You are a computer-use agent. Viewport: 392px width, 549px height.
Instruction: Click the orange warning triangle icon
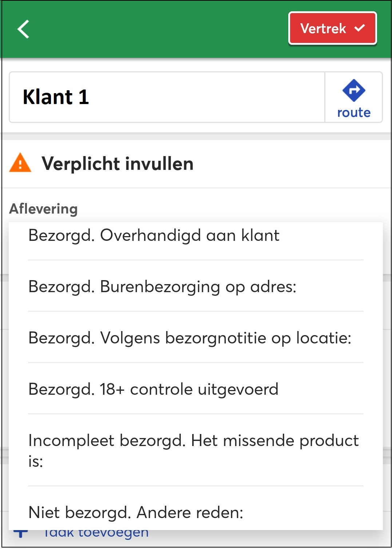[20, 163]
